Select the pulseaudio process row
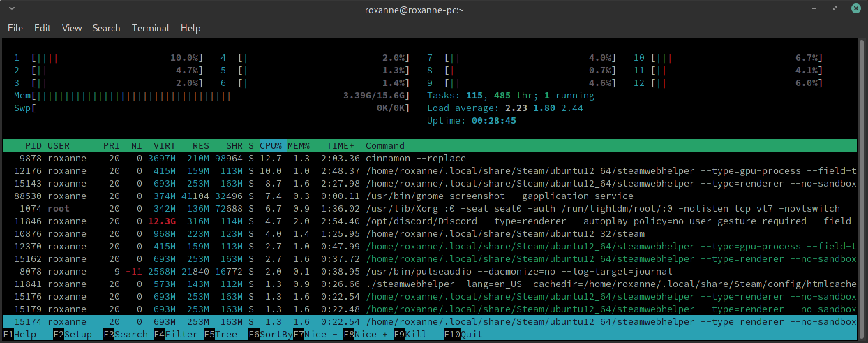Viewport: 868px width, 343px height. tap(430, 272)
